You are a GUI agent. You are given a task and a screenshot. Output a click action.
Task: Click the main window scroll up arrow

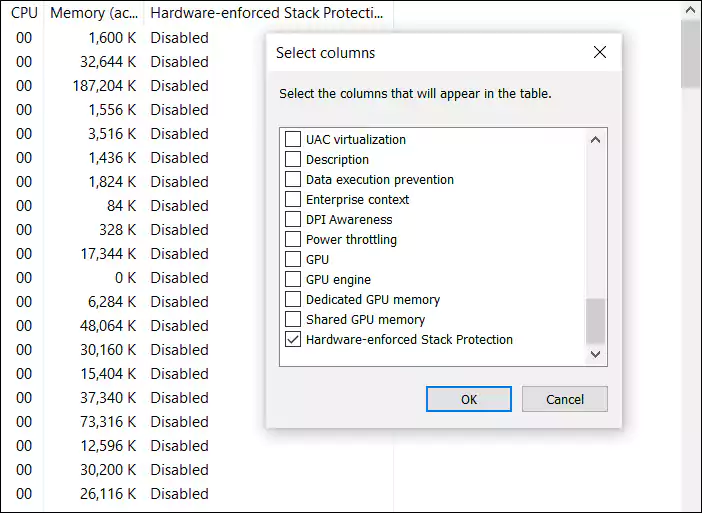(691, 10)
